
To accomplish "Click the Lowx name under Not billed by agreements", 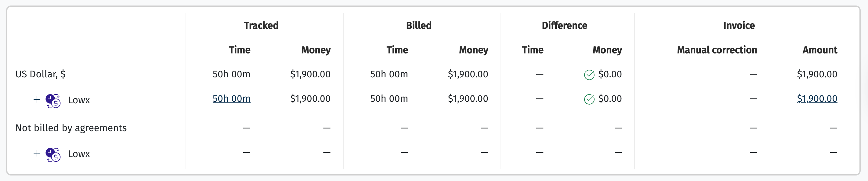I will [x=79, y=154].
